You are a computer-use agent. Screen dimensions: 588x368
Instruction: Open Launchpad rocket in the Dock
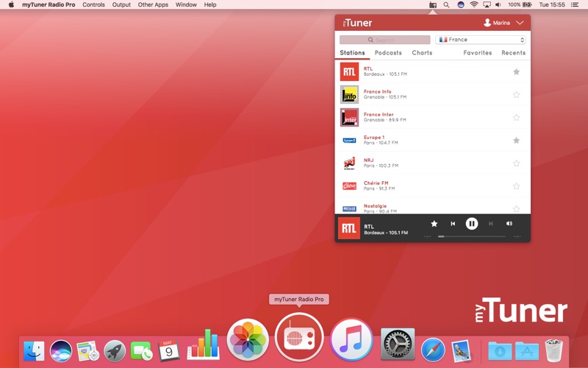[115, 351]
